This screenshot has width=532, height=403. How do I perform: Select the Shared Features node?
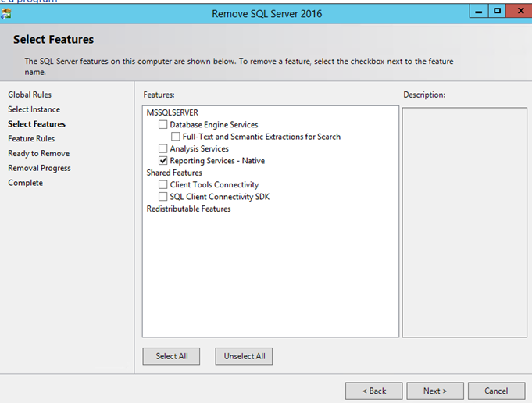[x=174, y=173]
